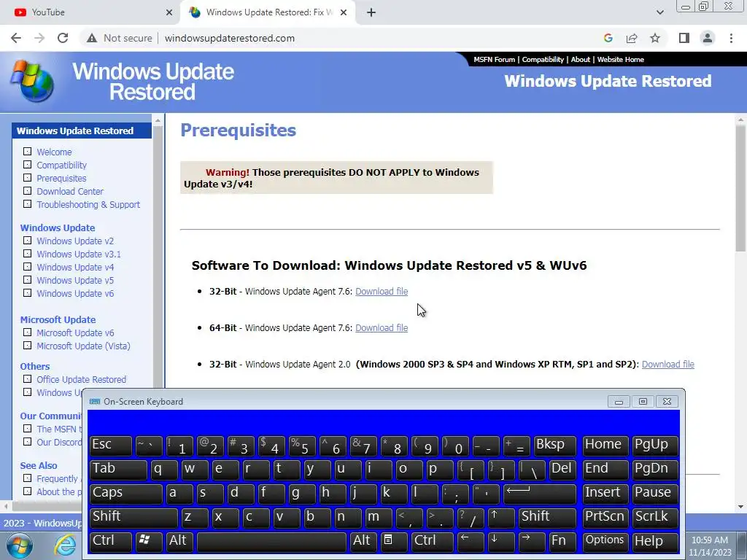Toggle the right Shift key on keyboard
The width and height of the screenshot is (747, 560).
point(547,517)
